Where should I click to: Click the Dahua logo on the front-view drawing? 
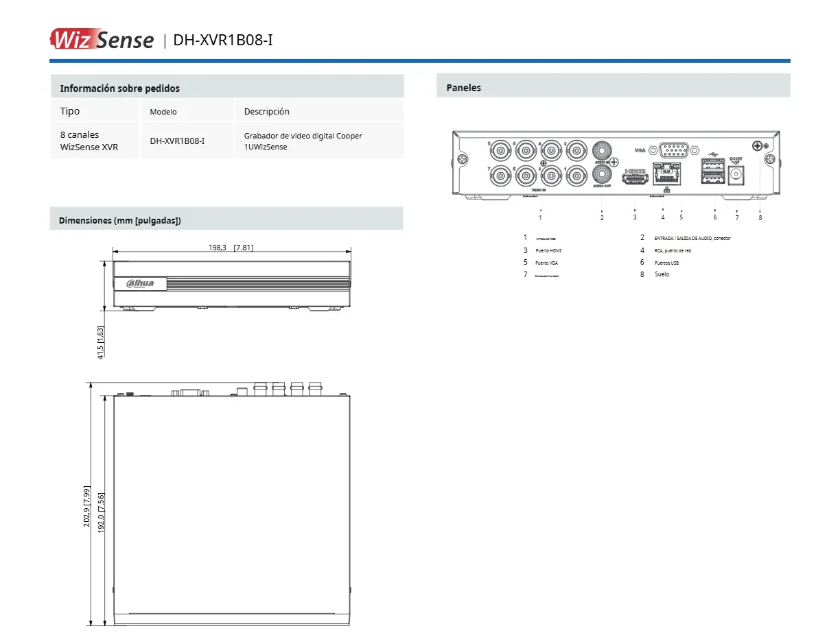(x=140, y=283)
